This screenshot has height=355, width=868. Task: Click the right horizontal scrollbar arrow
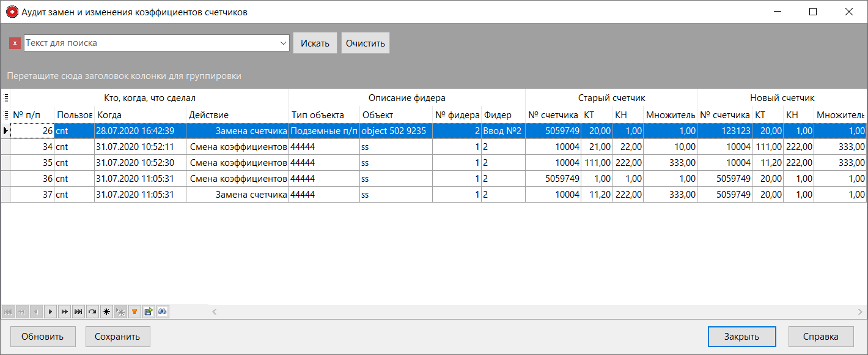click(x=859, y=312)
